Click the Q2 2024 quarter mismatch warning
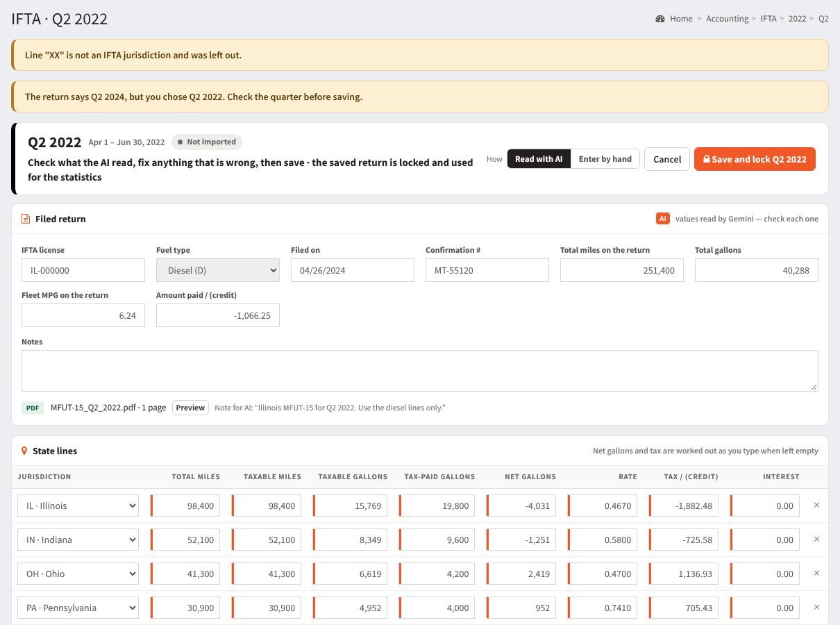Image resolution: width=840 pixels, height=625 pixels. (420, 97)
